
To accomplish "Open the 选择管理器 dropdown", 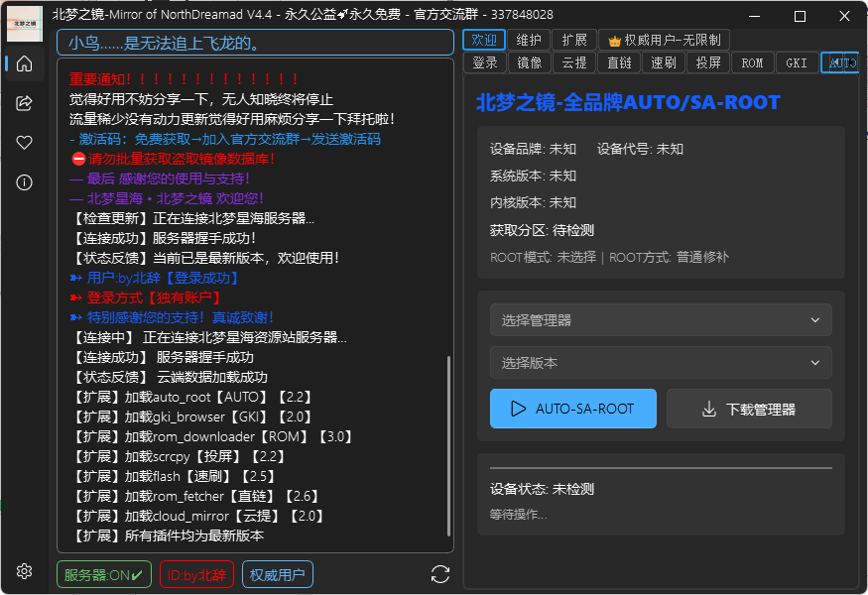I will tap(661, 319).
